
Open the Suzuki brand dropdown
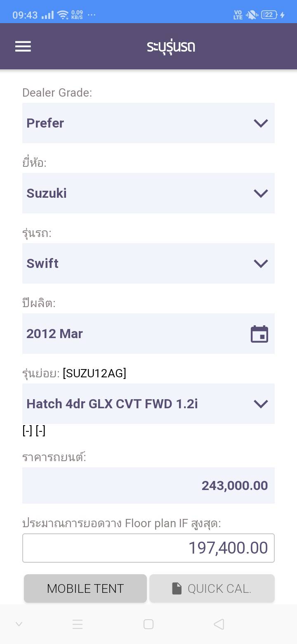click(148, 193)
